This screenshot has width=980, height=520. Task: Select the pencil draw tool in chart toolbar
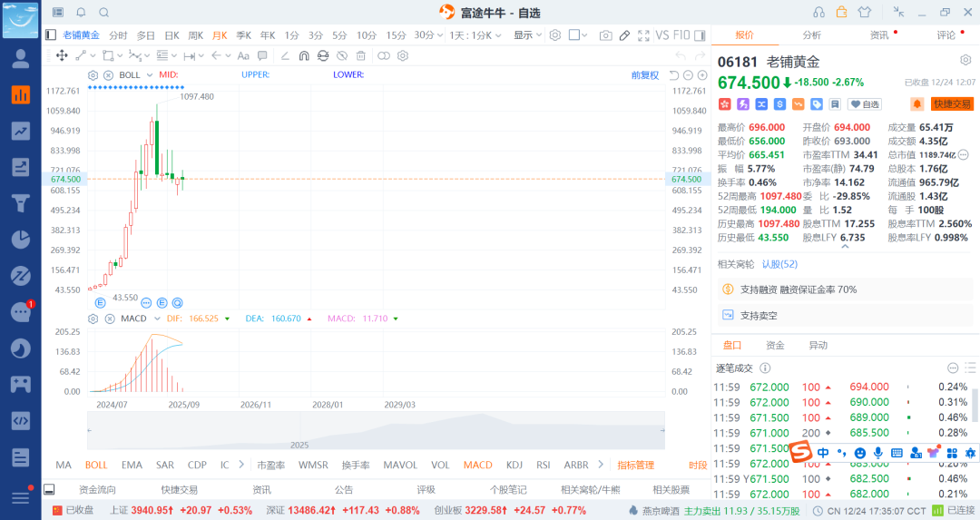(624, 35)
